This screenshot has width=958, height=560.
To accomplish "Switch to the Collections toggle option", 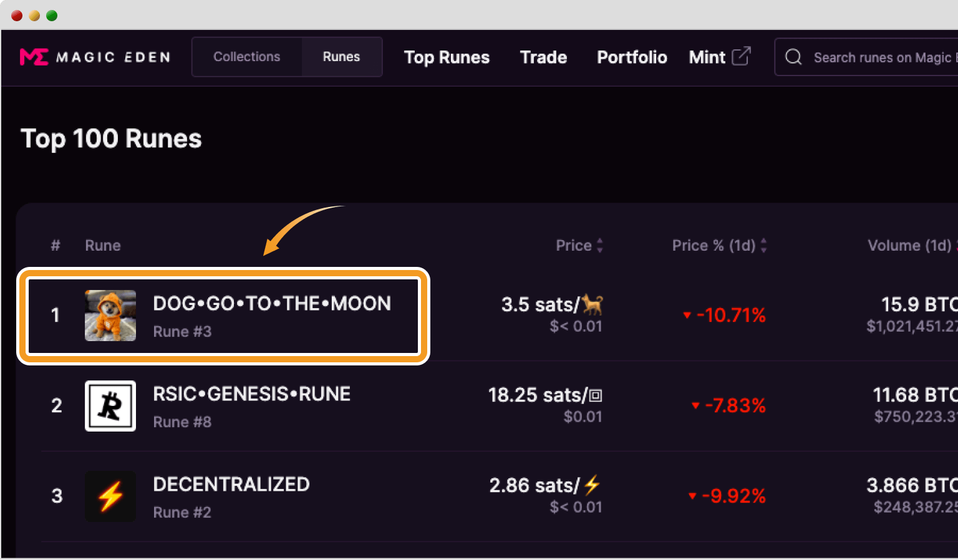I will [x=247, y=57].
